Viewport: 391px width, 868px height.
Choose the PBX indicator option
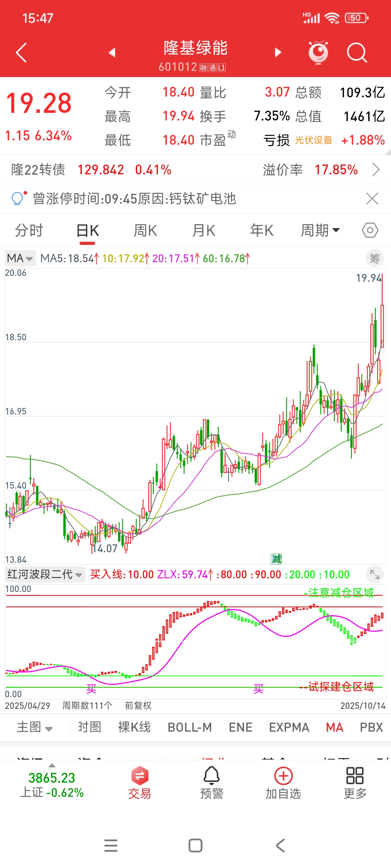pyautogui.click(x=371, y=727)
